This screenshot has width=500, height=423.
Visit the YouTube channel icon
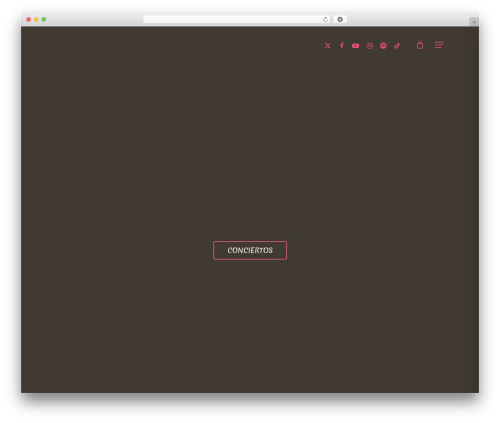355,46
